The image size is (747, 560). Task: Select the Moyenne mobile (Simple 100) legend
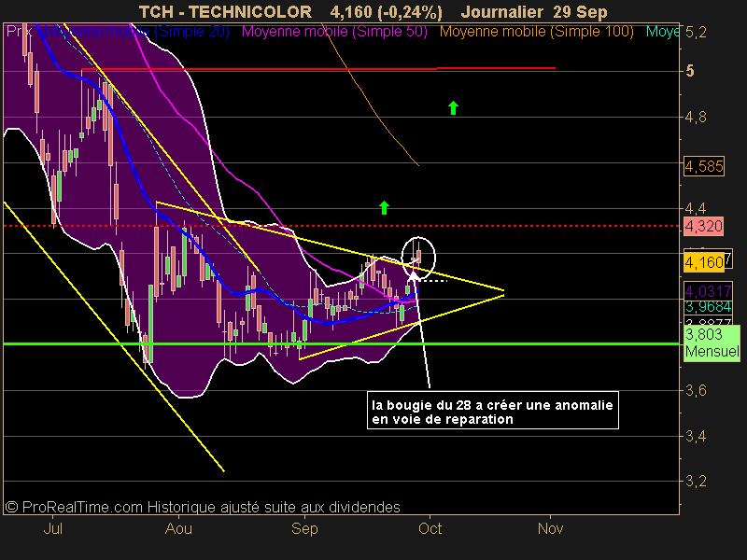(536, 32)
